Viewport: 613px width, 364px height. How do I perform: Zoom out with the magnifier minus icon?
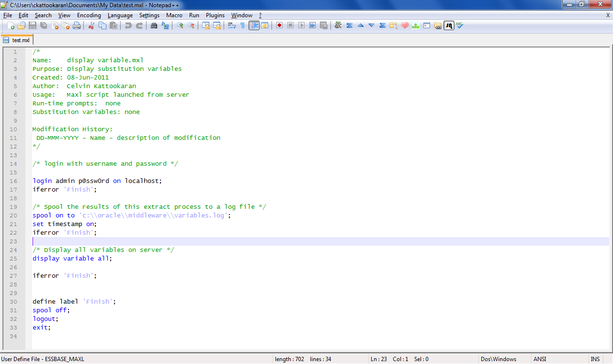pyautogui.click(x=191, y=25)
